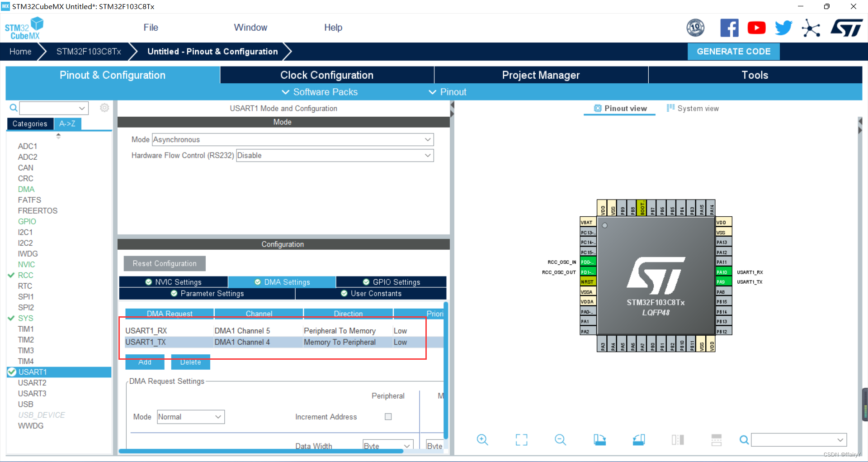This screenshot has height=462, width=868.
Task: Select FREERTOS in the peripheral list
Action: (x=38, y=210)
